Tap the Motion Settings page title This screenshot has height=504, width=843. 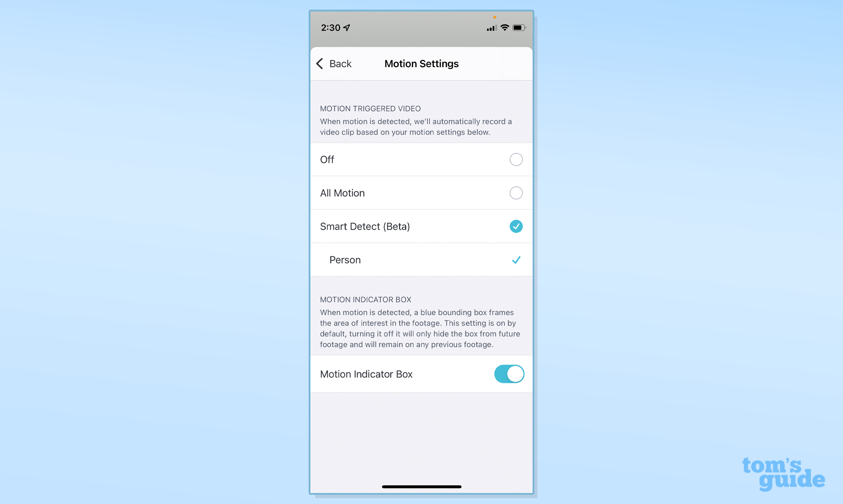[421, 64]
